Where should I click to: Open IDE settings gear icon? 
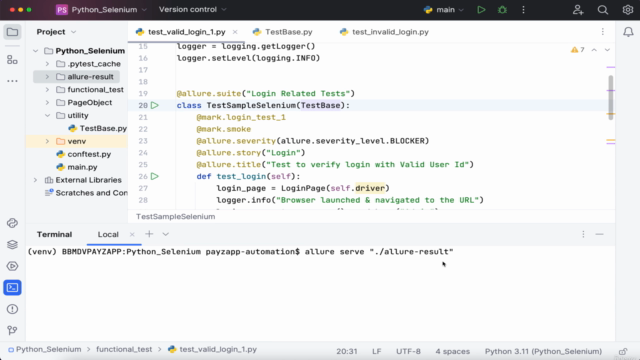[x=627, y=9]
